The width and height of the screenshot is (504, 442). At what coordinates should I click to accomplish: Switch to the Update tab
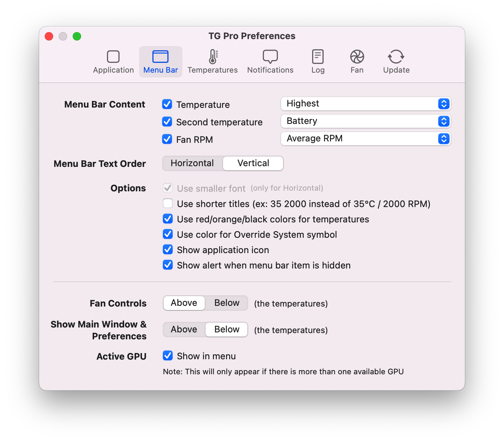tap(396, 62)
